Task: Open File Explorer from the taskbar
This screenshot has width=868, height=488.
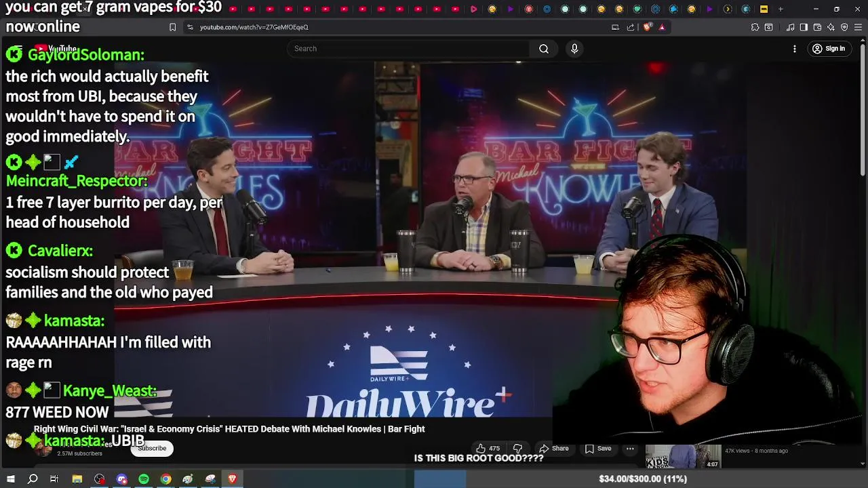Action: click(77, 479)
